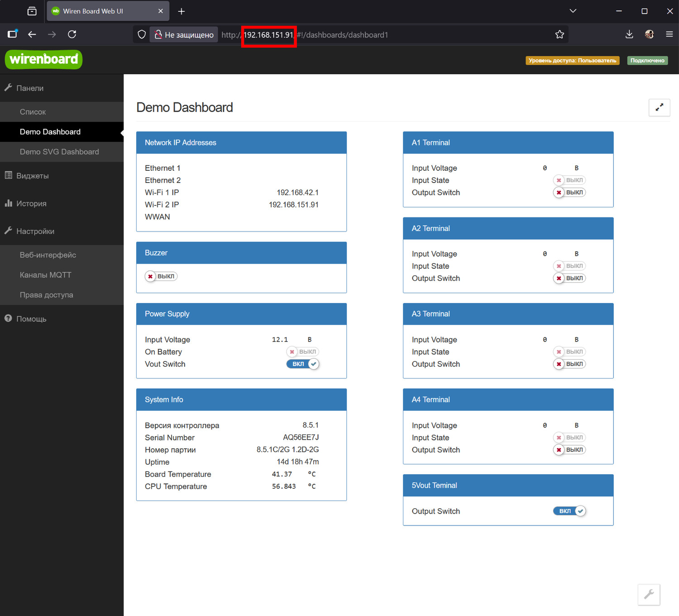Click the tracking protection shield icon
Viewport: 679px width, 616px height.
142,34
